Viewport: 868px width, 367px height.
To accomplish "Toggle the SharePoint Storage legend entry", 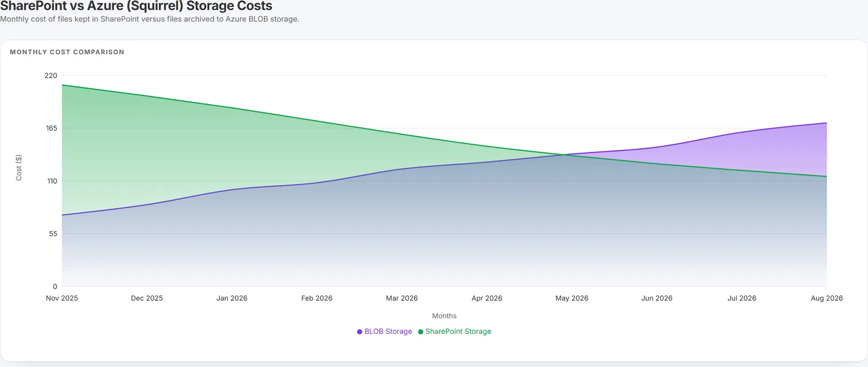I will coord(455,331).
